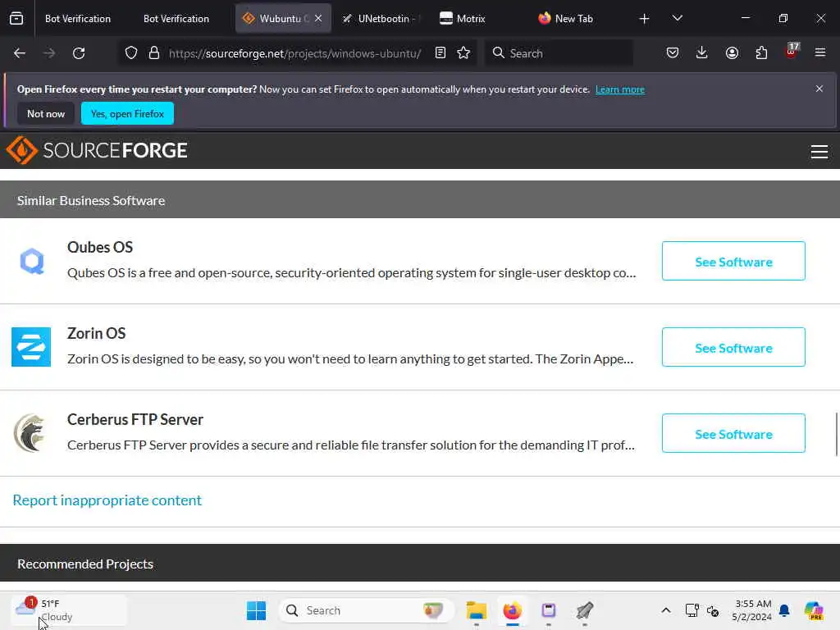Show hidden system tray icons

pyautogui.click(x=666, y=610)
